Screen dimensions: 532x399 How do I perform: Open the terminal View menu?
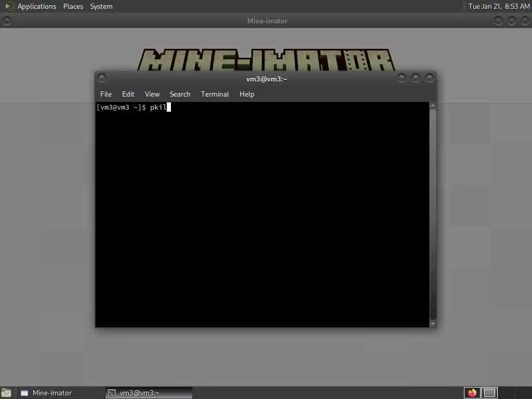pos(152,95)
